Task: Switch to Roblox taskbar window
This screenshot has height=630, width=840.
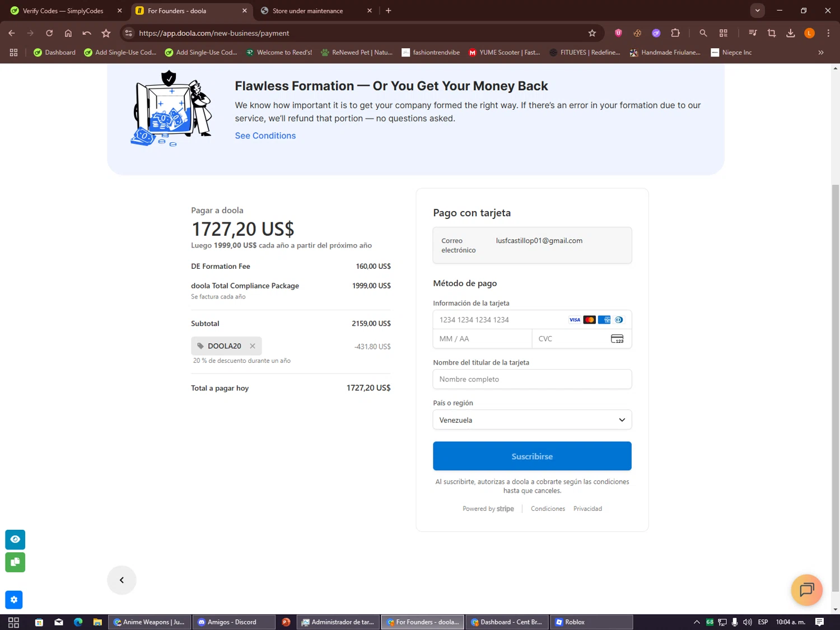Action: point(591,622)
